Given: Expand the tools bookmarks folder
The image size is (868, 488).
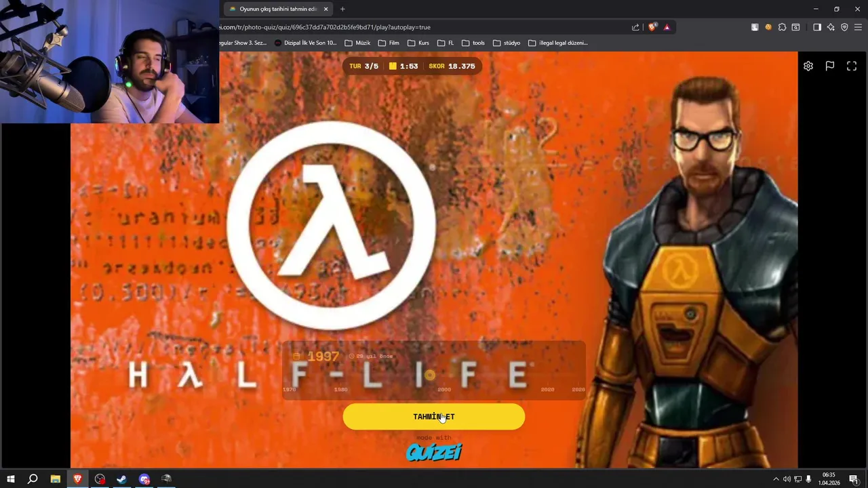Looking at the screenshot, I should (473, 43).
